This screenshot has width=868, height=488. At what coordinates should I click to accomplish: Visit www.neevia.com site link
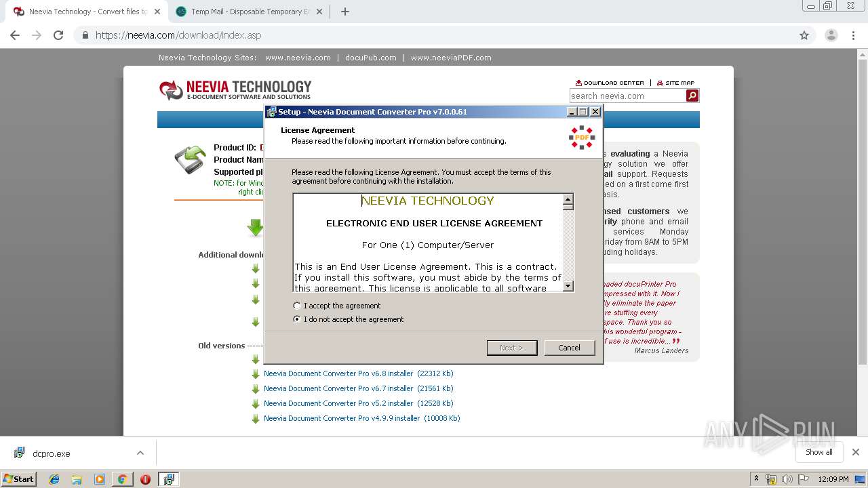pyautogui.click(x=298, y=58)
